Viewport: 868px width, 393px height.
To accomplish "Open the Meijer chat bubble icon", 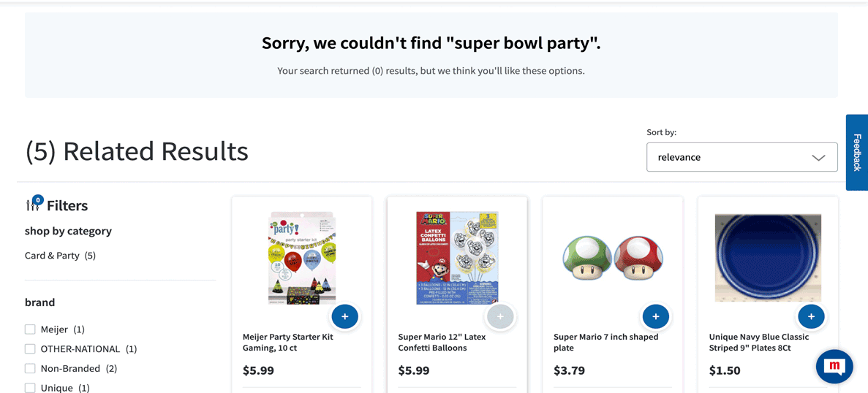I will tap(834, 366).
